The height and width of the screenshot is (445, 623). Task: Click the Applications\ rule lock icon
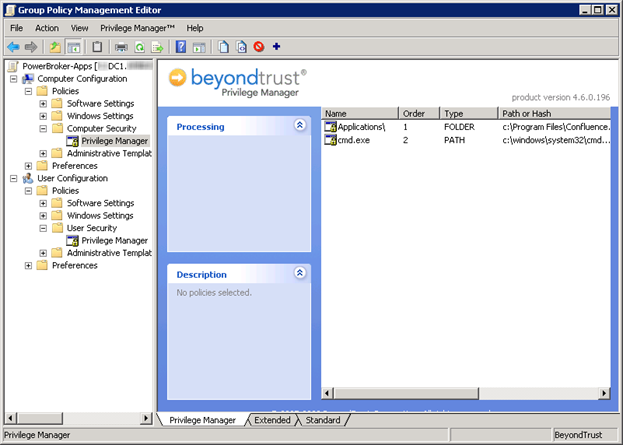[x=331, y=127]
